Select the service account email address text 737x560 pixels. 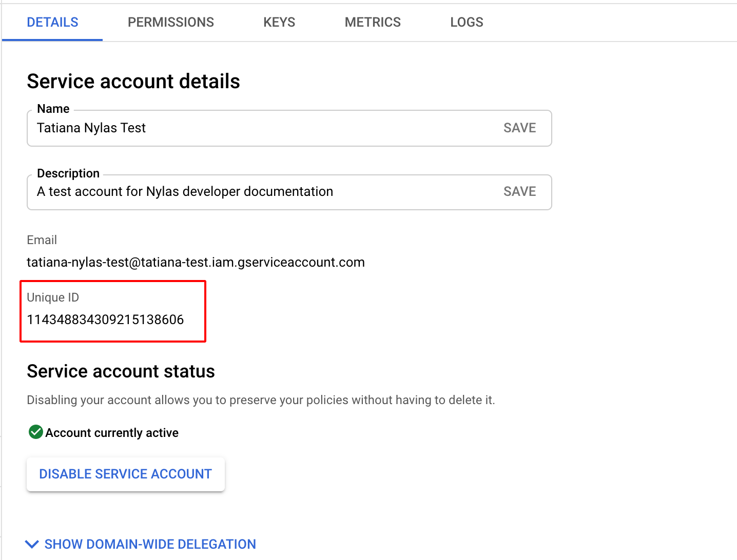point(195,262)
